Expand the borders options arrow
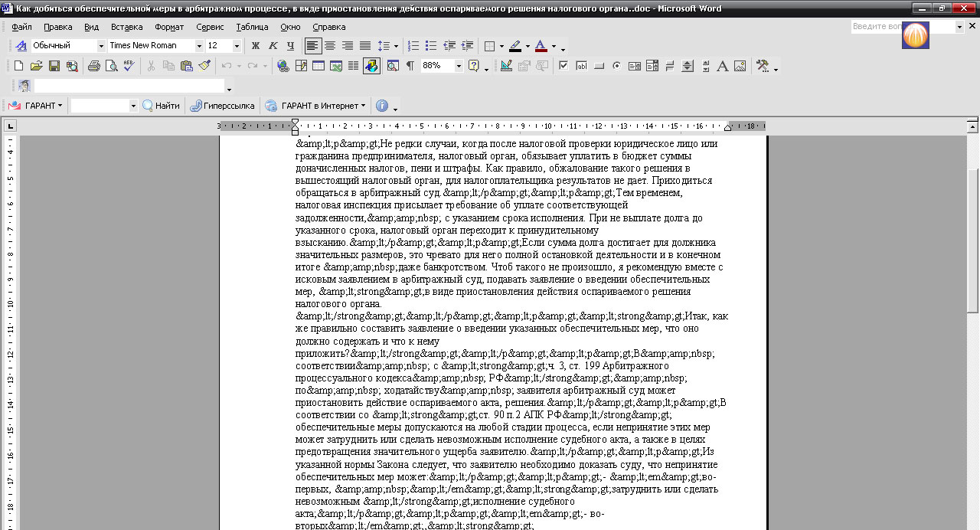Screen dimensions: 980x530 click(501, 46)
